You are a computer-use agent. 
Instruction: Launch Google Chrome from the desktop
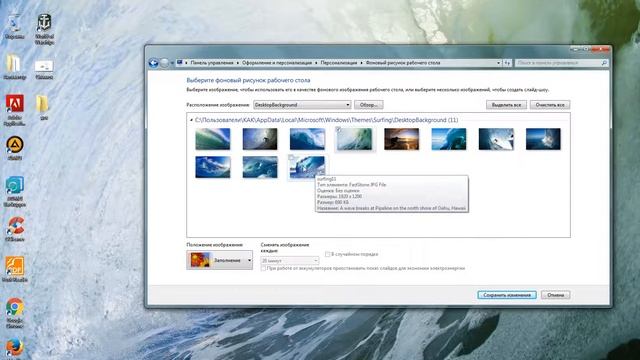coord(15,312)
